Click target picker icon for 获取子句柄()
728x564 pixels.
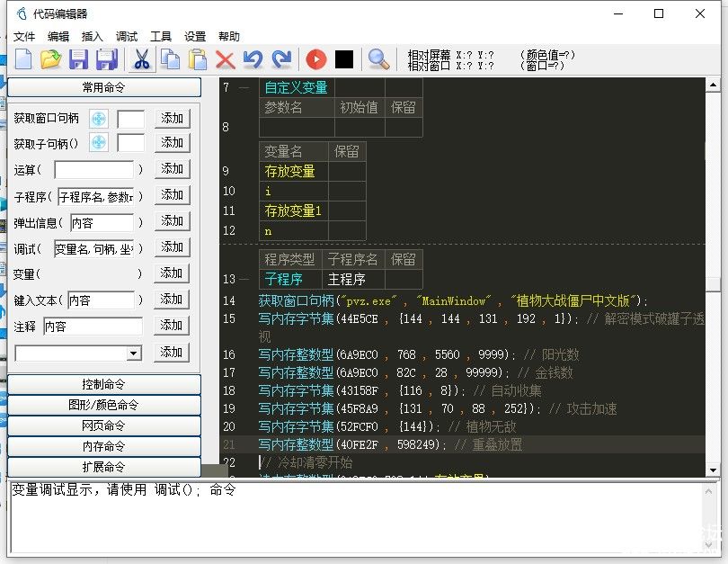99,142
